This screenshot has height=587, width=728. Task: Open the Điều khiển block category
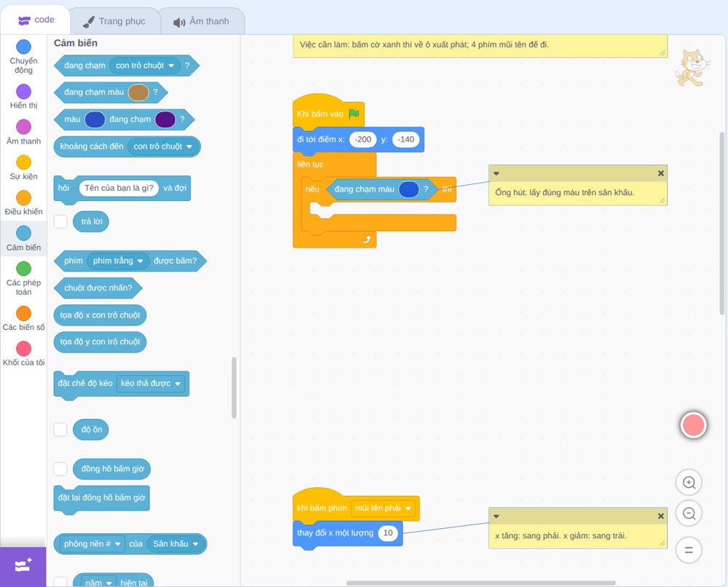click(23, 203)
